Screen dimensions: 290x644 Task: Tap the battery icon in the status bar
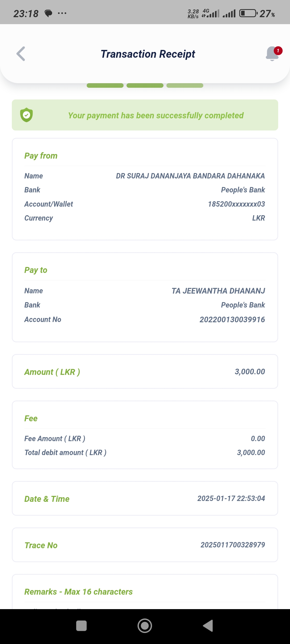pos(248,13)
